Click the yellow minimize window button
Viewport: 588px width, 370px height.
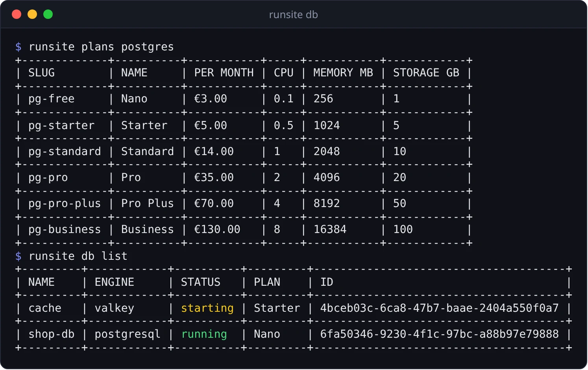[x=32, y=15]
